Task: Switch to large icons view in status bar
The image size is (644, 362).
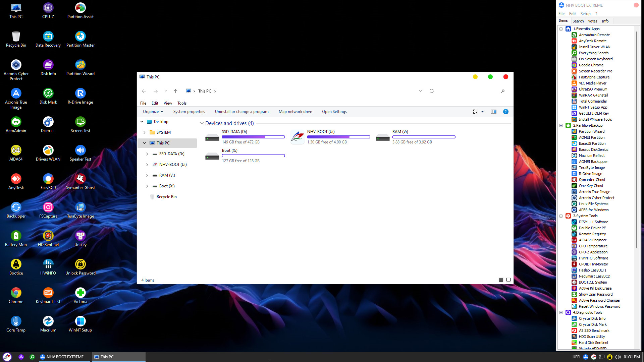Action: [x=508, y=280]
